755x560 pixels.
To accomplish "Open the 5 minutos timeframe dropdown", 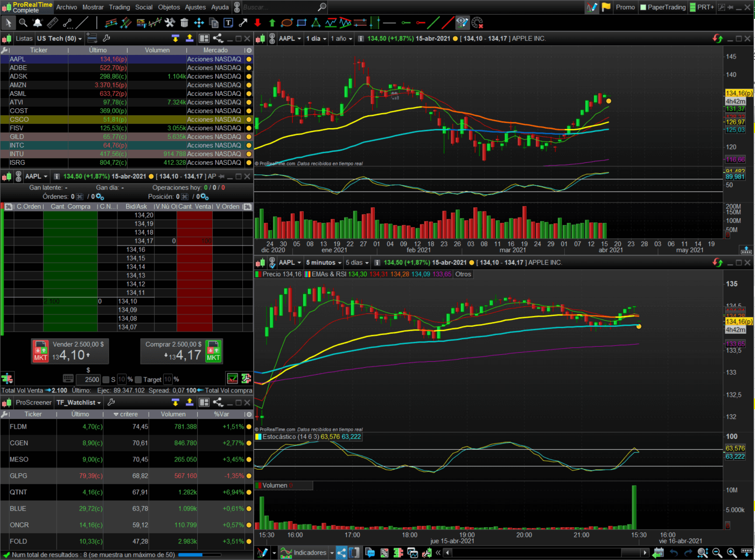I will 324,263.
